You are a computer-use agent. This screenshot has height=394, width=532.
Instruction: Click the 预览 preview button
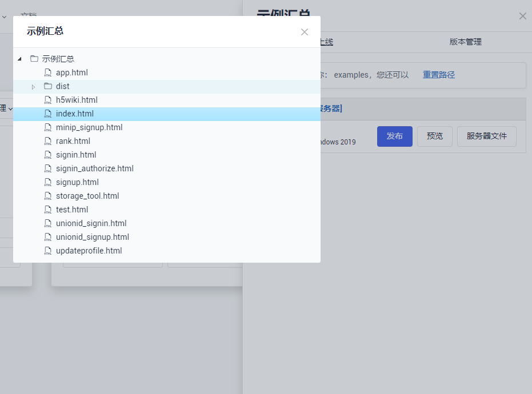(x=435, y=136)
